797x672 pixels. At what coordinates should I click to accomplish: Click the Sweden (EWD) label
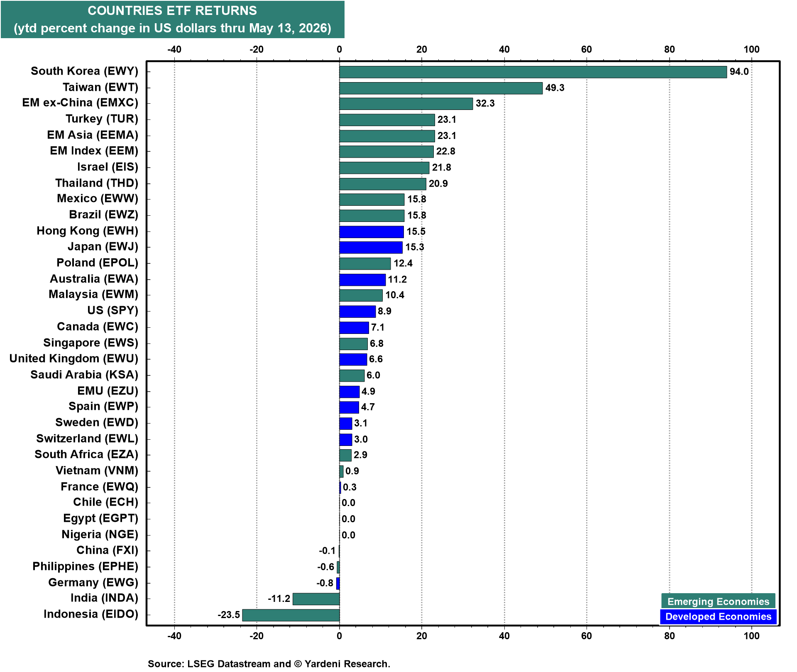(97, 423)
